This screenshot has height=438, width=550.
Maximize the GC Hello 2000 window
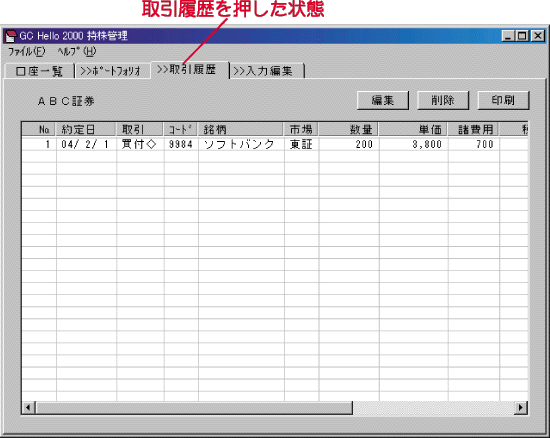523,36
